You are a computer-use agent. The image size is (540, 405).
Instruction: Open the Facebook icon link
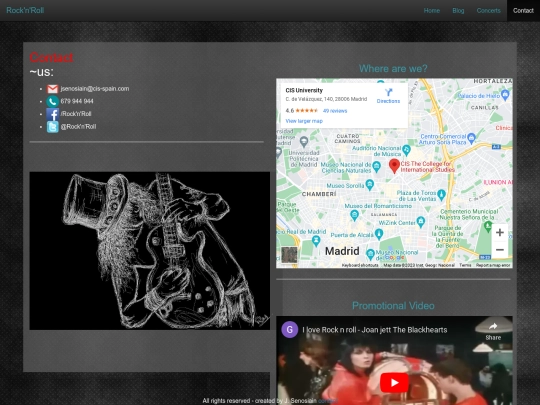tap(52, 114)
